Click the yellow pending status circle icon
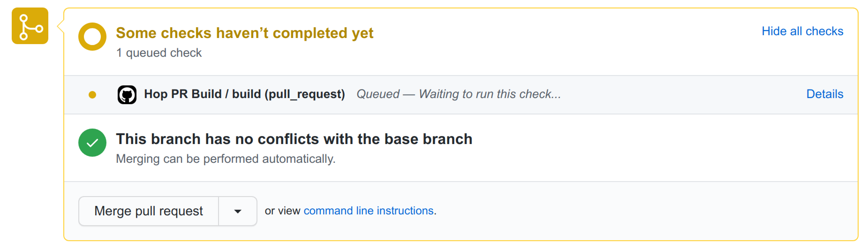Viewport: 868px width, 251px height. (x=92, y=36)
